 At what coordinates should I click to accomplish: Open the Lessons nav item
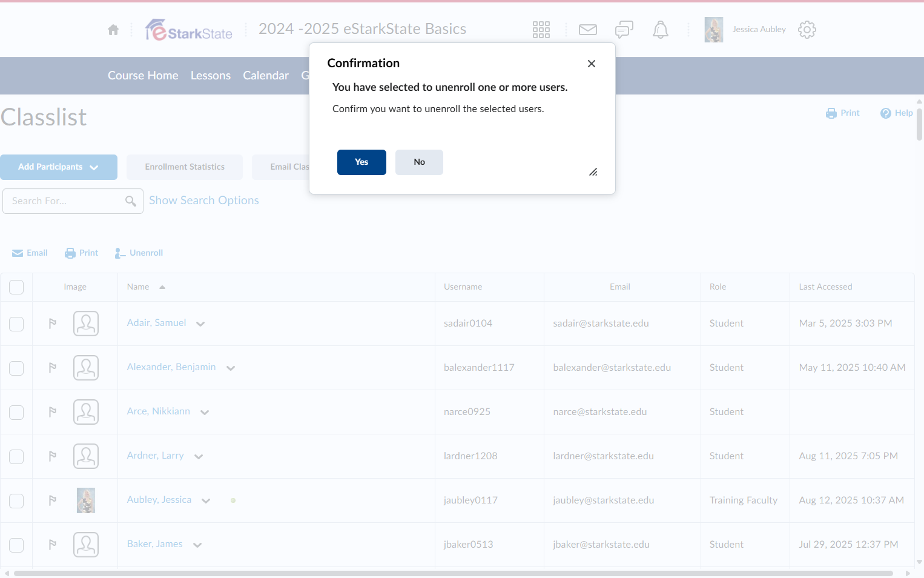211,76
